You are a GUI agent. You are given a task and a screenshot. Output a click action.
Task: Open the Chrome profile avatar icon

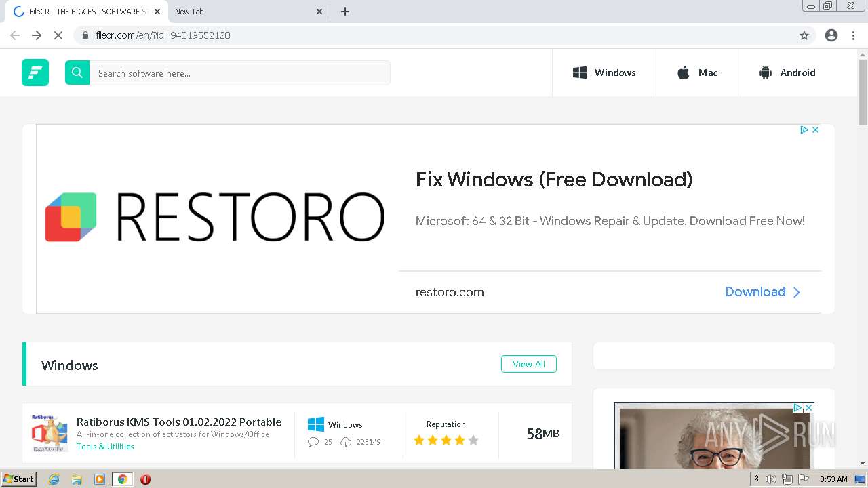[831, 35]
